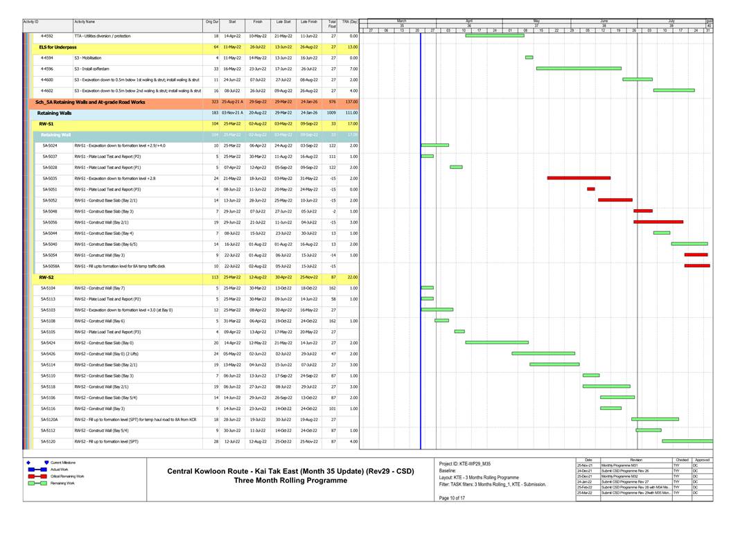The width and height of the screenshot is (756, 534).
Task: Click the blue data date line
Action: pyautogui.click(x=420, y=242)
